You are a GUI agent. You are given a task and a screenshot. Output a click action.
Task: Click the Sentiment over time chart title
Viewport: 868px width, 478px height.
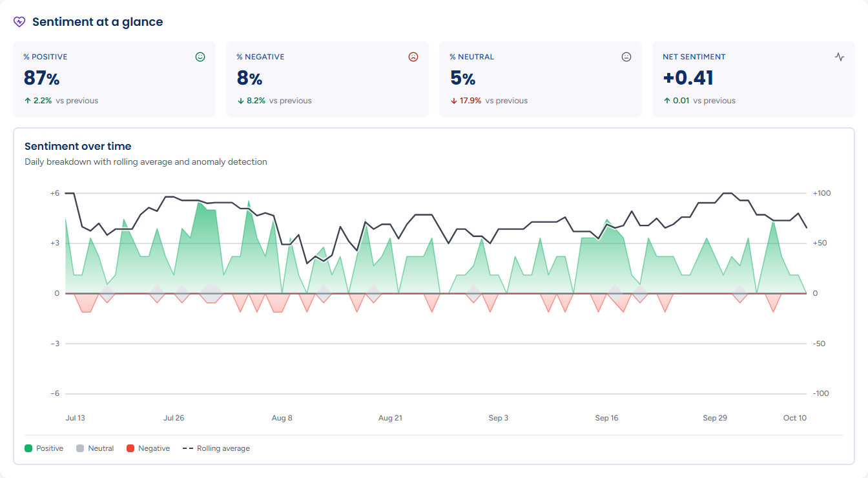(78, 147)
